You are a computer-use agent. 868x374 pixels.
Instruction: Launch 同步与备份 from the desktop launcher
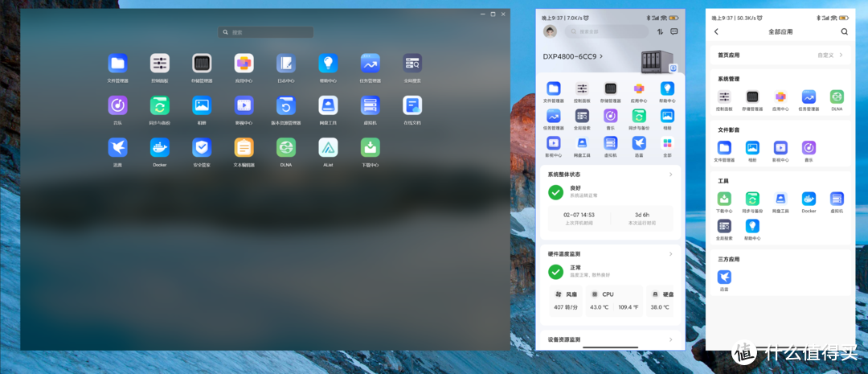[x=159, y=105]
